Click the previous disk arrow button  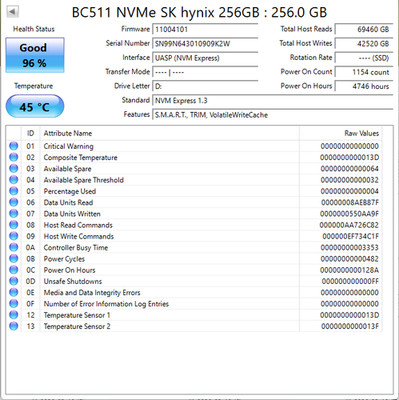click(x=13, y=12)
